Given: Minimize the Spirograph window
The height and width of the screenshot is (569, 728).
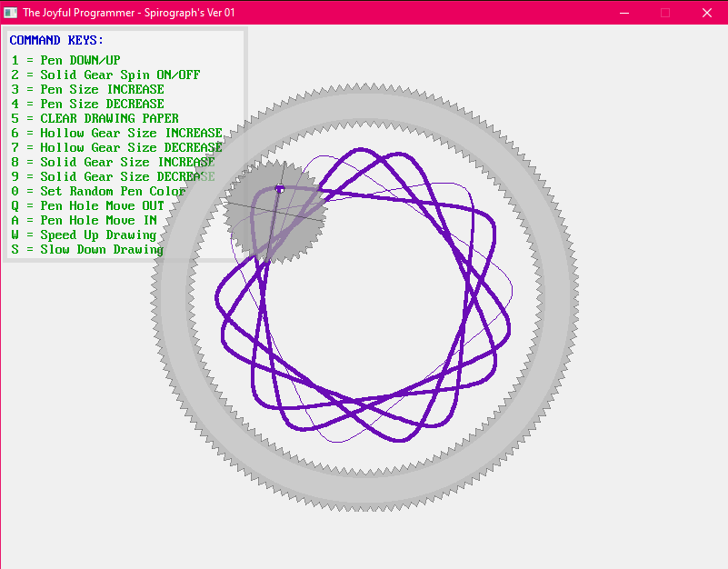Looking at the screenshot, I should [x=624, y=13].
